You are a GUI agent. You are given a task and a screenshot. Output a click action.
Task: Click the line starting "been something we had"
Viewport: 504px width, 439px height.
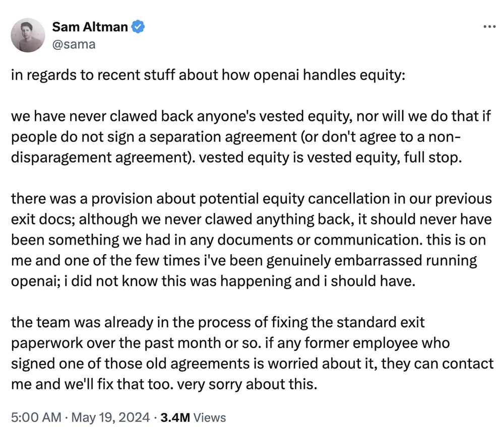pyautogui.click(x=248, y=240)
